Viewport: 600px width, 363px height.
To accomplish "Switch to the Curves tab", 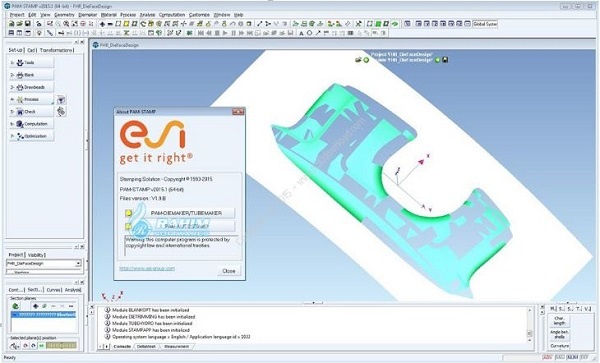I will tap(54, 290).
